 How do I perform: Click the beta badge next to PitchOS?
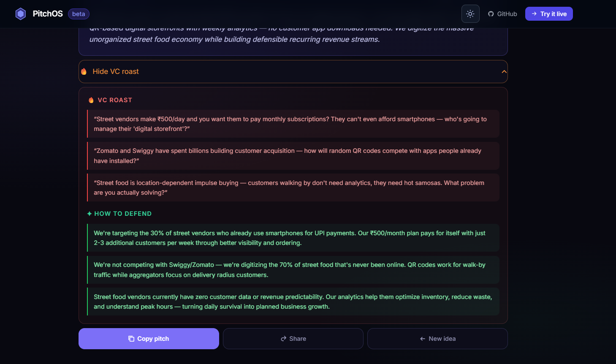click(x=79, y=14)
